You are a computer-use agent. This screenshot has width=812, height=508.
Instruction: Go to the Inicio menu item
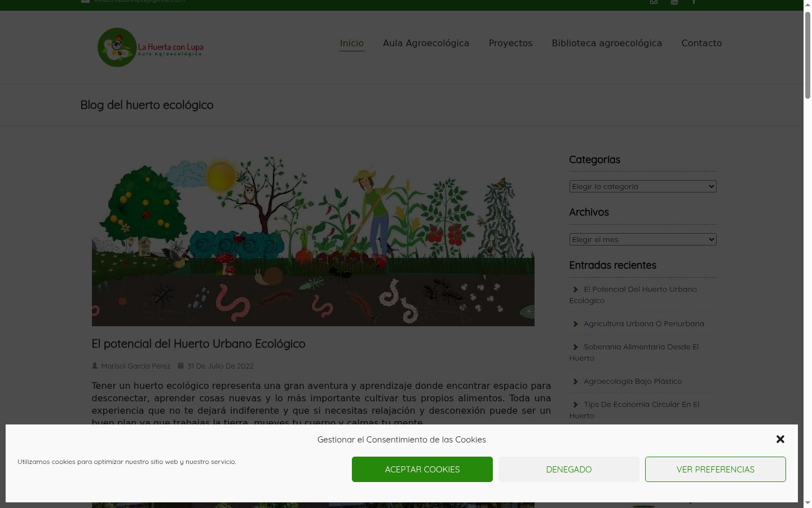click(352, 43)
